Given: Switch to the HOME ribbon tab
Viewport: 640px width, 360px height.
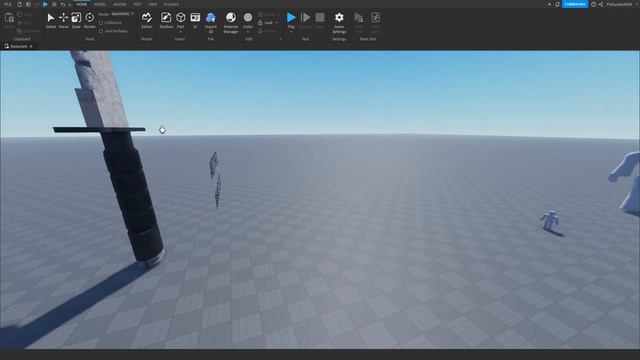Looking at the screenshot, I should click(x=82, y=4).
